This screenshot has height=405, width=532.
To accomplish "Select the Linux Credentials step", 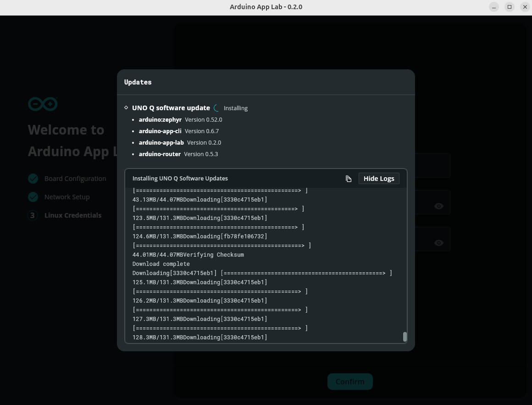I will point(73,215).
